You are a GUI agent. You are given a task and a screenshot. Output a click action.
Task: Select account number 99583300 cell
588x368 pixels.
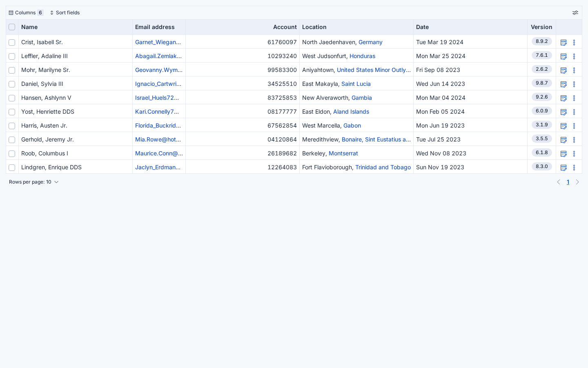pos(243,70)
